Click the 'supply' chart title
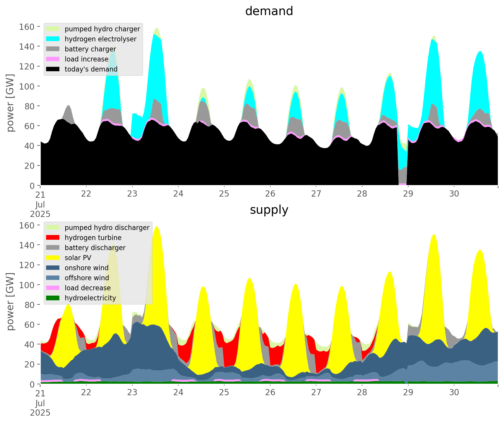This screenshot has width=504, height=423. pyautogui.click(x=269, y=210)
